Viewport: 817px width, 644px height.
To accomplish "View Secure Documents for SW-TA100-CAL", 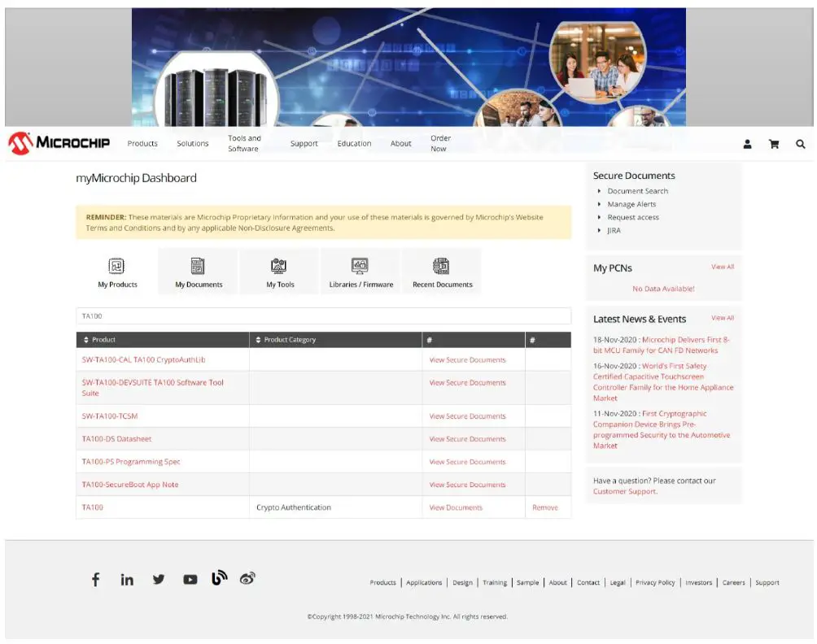I will (x=467, y=359).
